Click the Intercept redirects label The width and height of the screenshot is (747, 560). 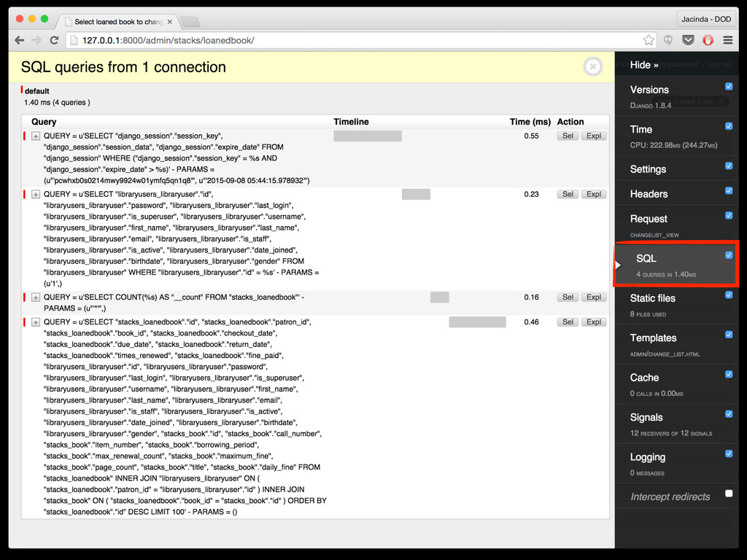pos(670,497)
